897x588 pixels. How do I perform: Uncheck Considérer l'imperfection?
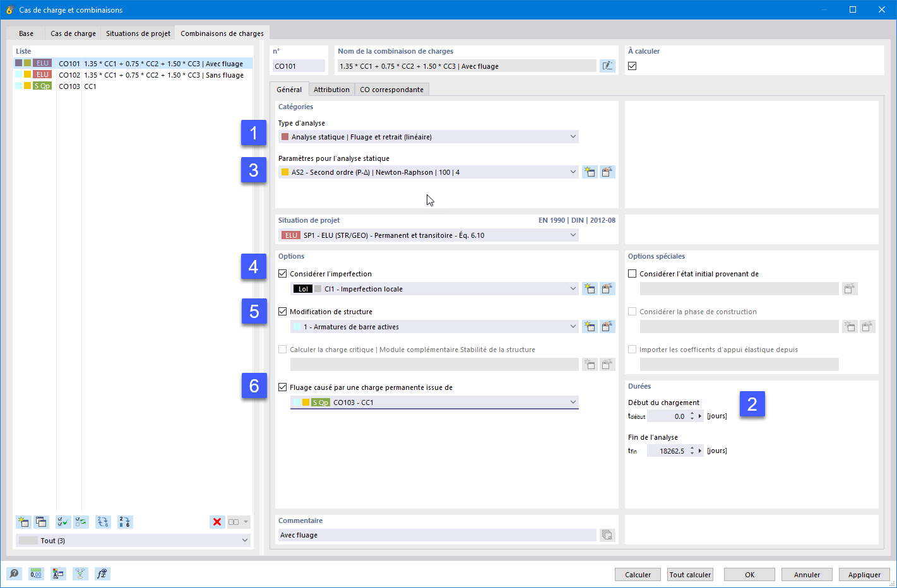(x=282, y=274)
